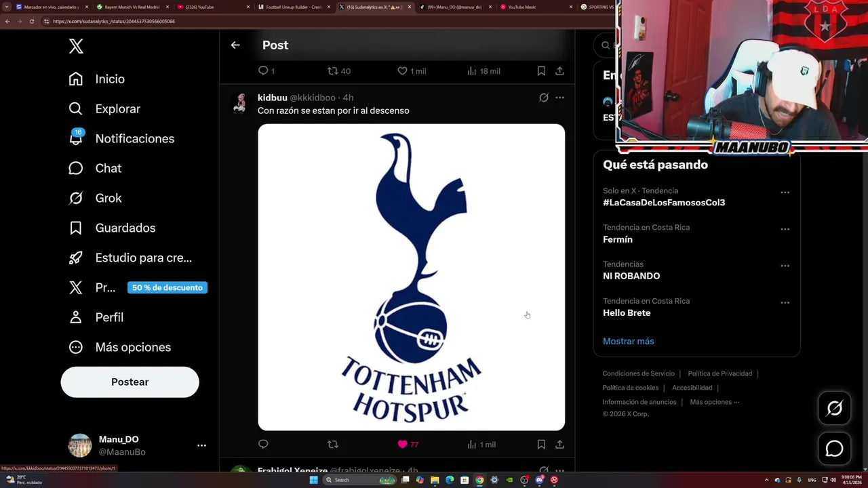Image resolution: width=868 pixels, height=488 pixels.
Task: Open kidbuu username link
Action: [x=273, y=98]
